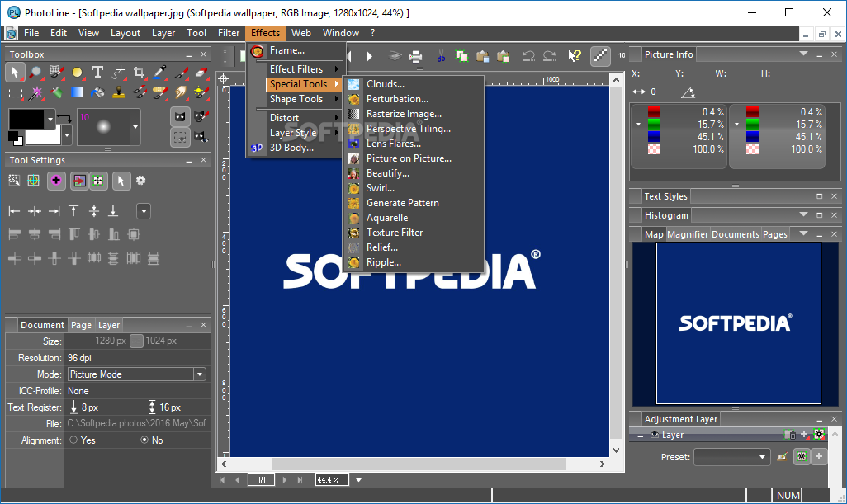
Task: Select the Crop tool
Action: point(139,73)
